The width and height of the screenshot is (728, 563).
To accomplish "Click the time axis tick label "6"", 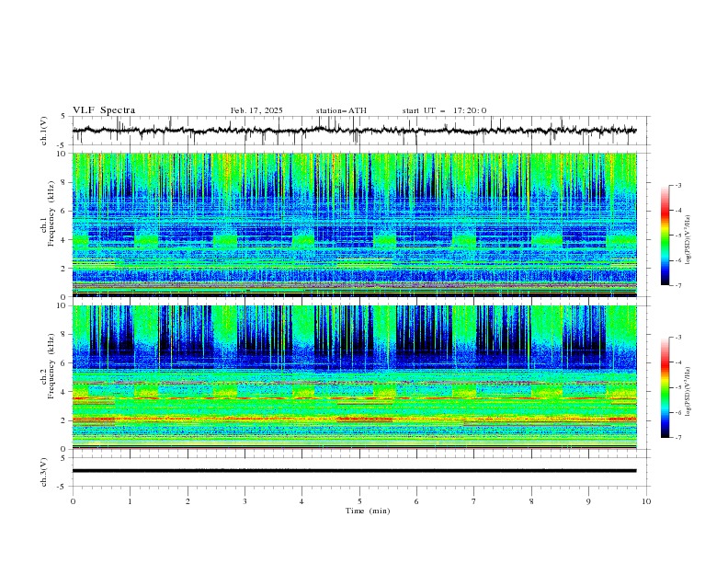I will pos(416,501).
